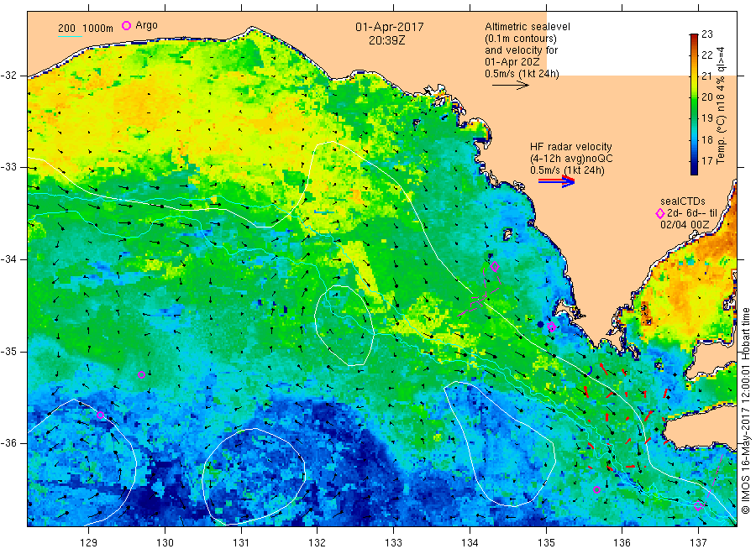Click the 129 longitude axis label
The image size is (756, 554).
click(89, 543)
